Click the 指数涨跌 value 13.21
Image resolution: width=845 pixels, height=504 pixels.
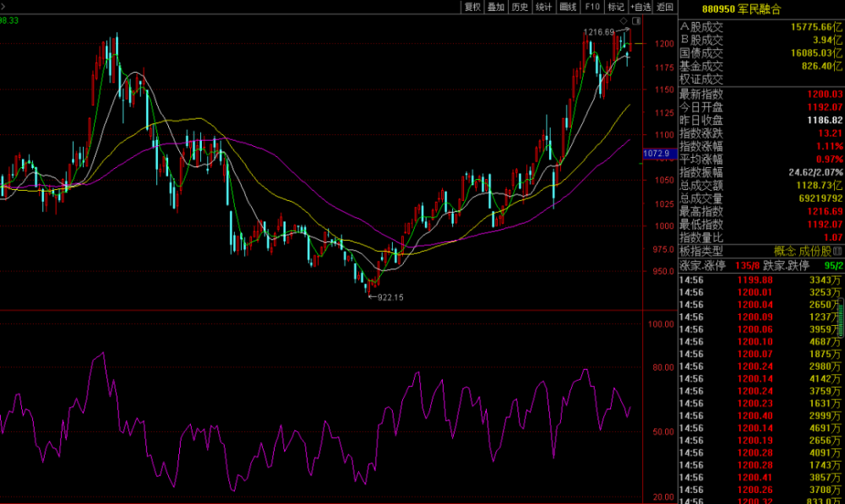tap(831, 133)
